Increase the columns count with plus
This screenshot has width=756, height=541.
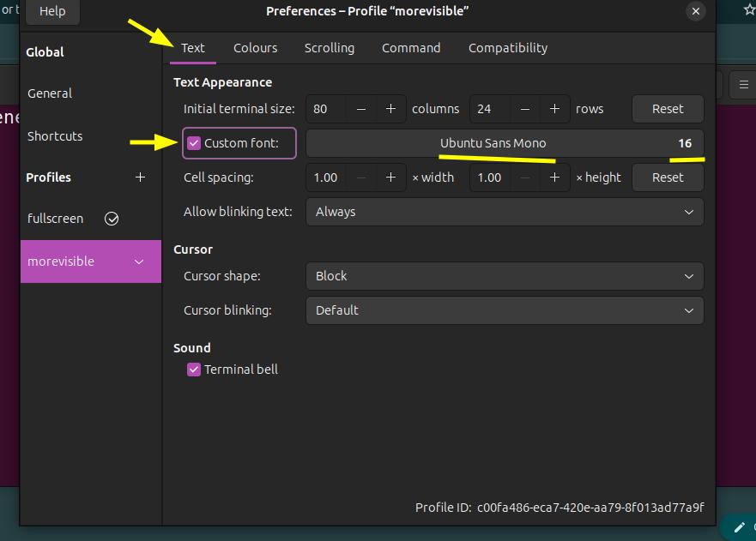coord(390,109)
